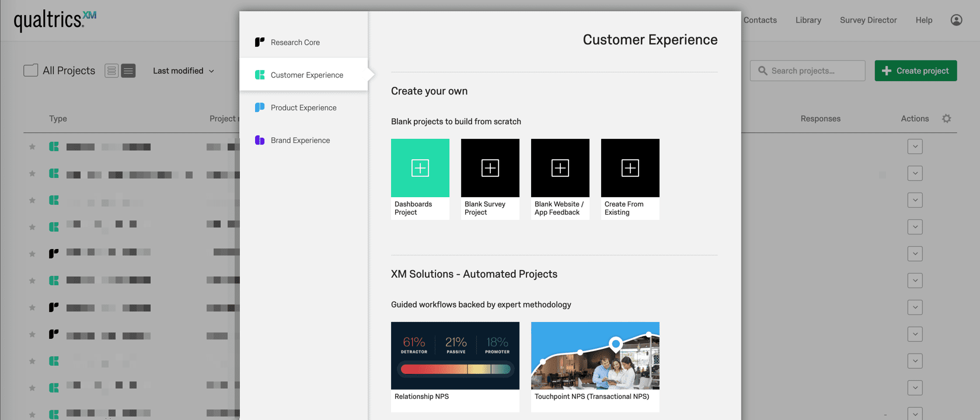The width and height of the screenshot is (980, 420).
Task: Choose the Blank Survey Project tile
Action: click(490, 179)
